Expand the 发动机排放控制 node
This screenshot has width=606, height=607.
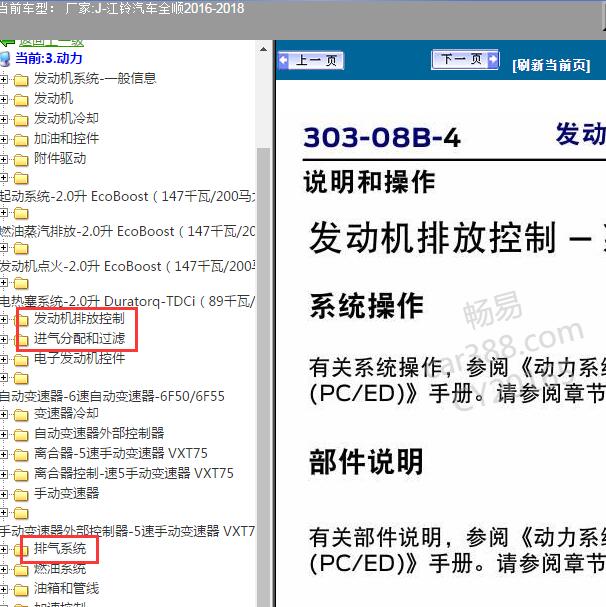tap(3, 319)
